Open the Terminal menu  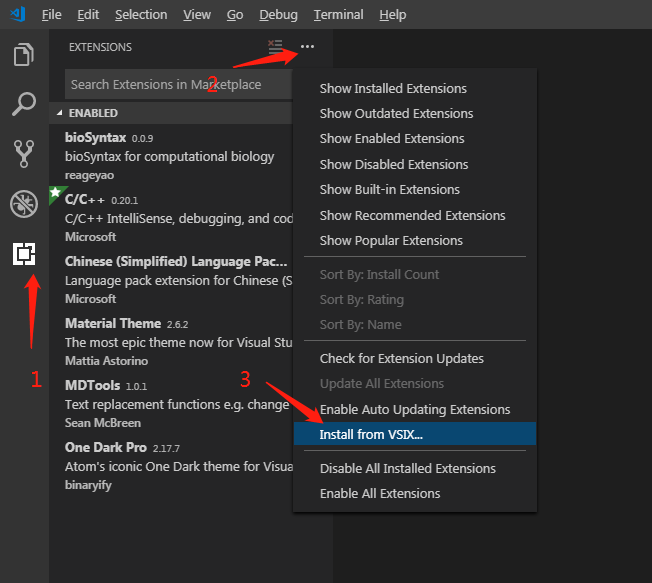(x=338, y=15)
